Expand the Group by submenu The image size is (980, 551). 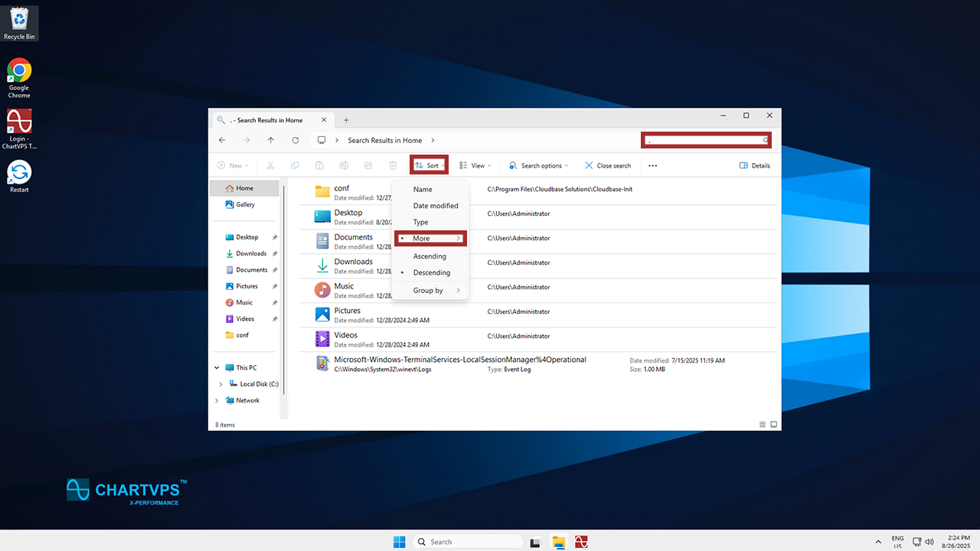coord(430,290)
